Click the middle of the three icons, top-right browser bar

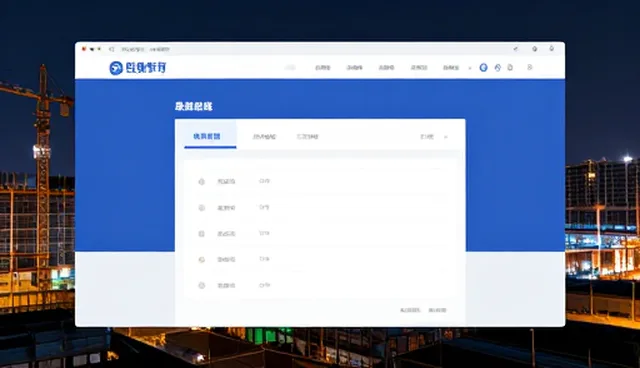[x=534, y=49]
